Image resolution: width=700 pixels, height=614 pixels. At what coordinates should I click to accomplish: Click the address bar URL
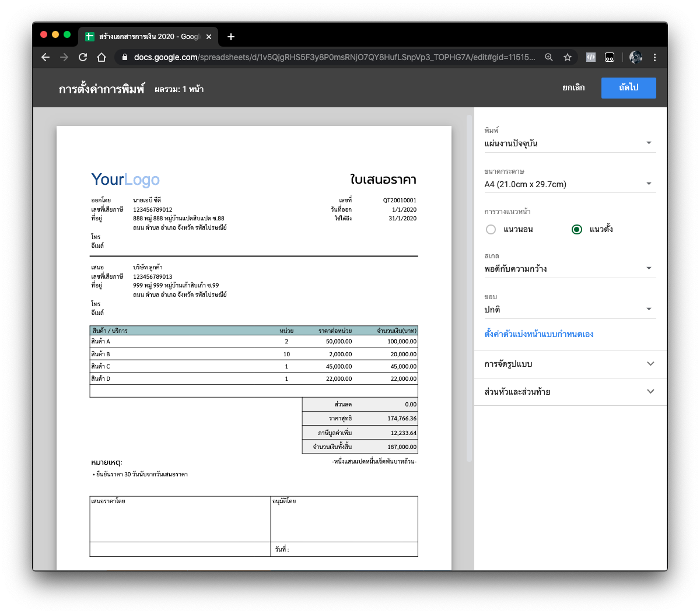pyautogui.click(x=334, y=57)
